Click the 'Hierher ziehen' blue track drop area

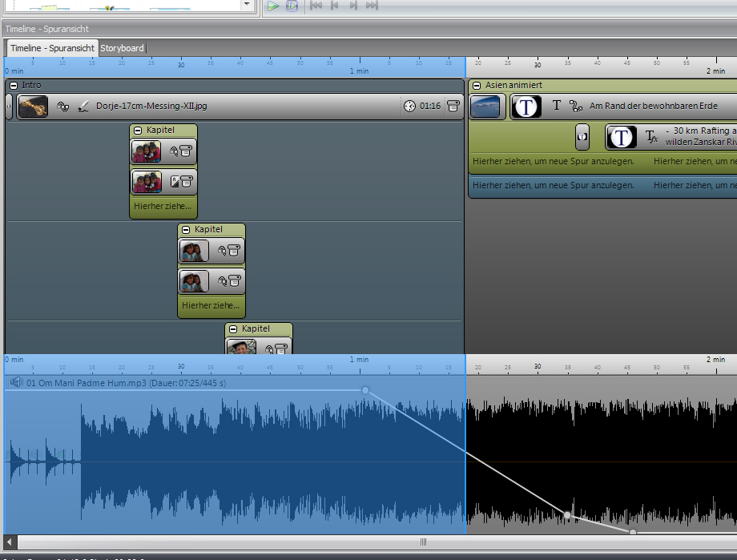point(553,186)
